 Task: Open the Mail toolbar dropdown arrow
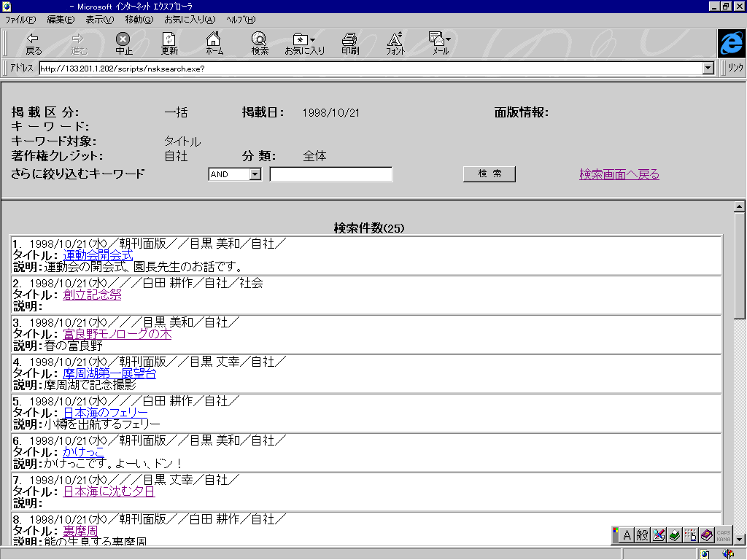449,39
